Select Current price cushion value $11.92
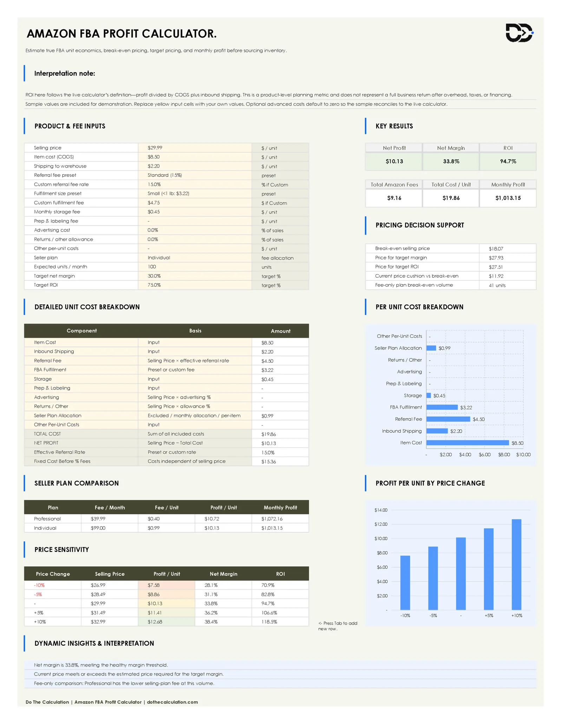562x728 pixels. (x=508, y=276)
